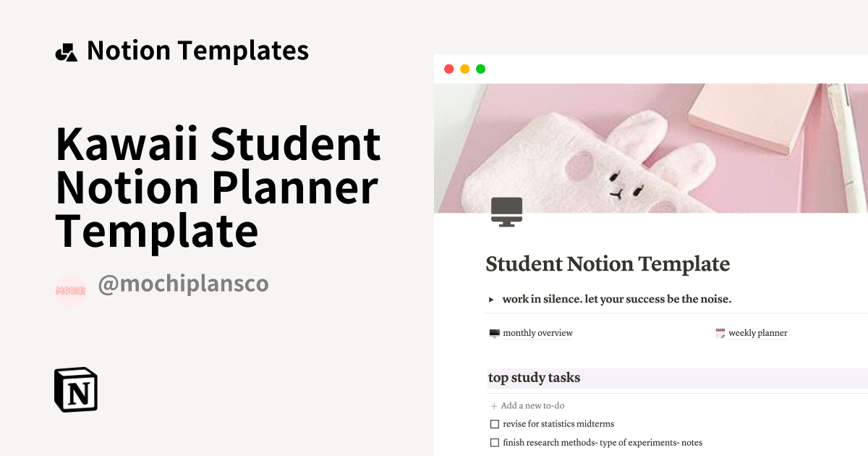Check finish research methods notes task
The height and width of the screenshot is (456, 868).
click(x=494, y=442)
